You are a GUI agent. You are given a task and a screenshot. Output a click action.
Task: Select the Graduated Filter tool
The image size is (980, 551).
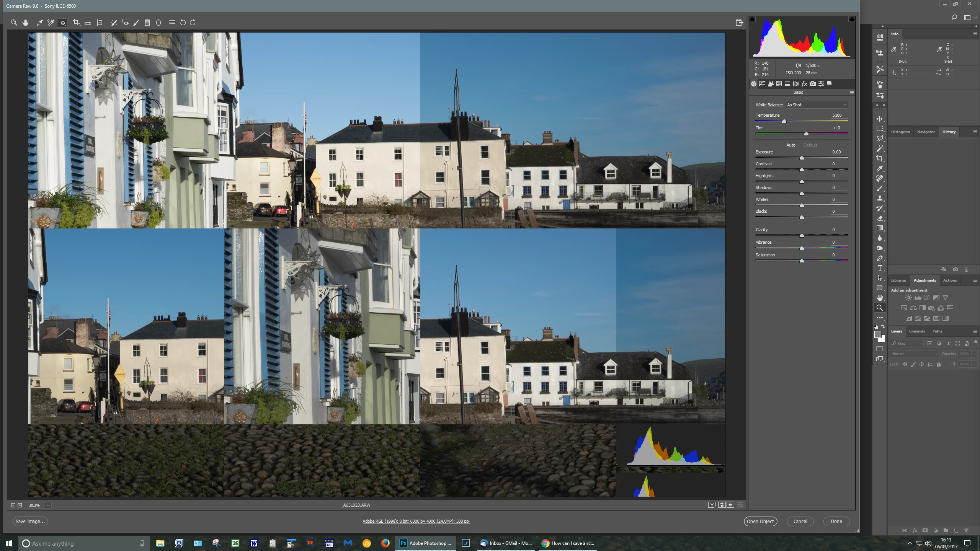[x=147, y=23]
